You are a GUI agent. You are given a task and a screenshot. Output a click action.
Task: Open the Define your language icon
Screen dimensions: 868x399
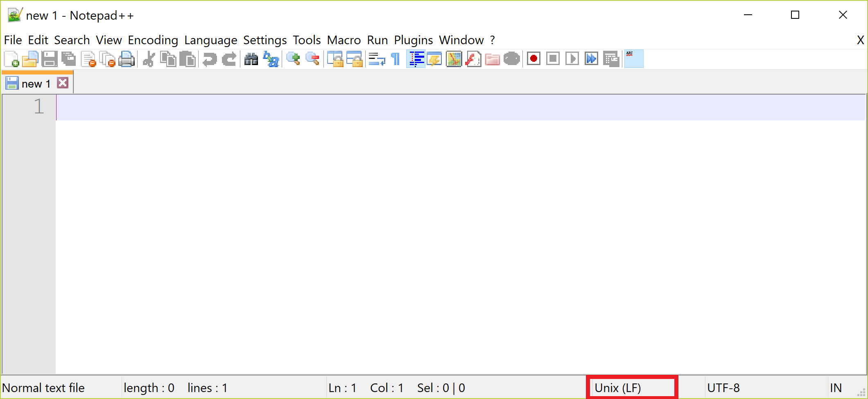tap(434, 59)
